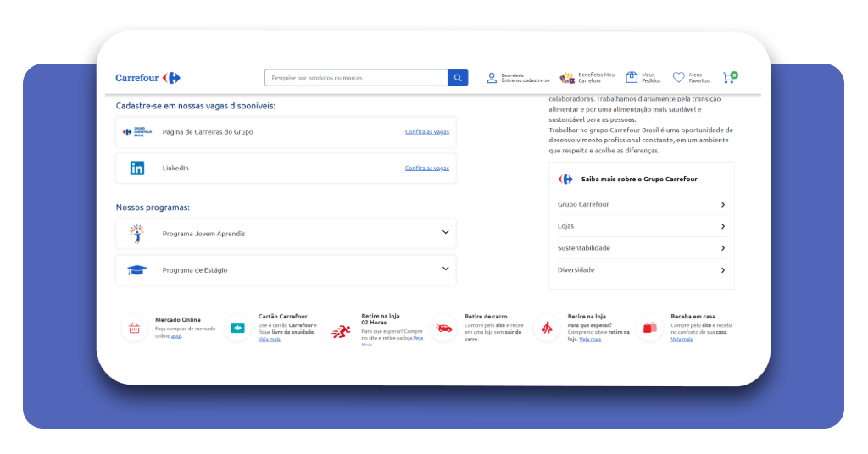The width and height of the screenshot is (868, 454).
Task: Click 'Entre ou cadastre-se' link
Action: tap(526, 80)
